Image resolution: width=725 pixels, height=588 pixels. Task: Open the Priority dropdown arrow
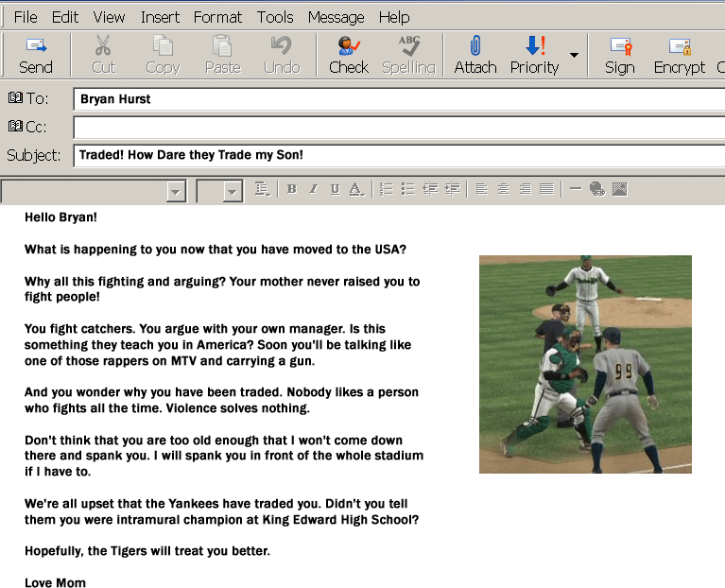pos(574,55)
